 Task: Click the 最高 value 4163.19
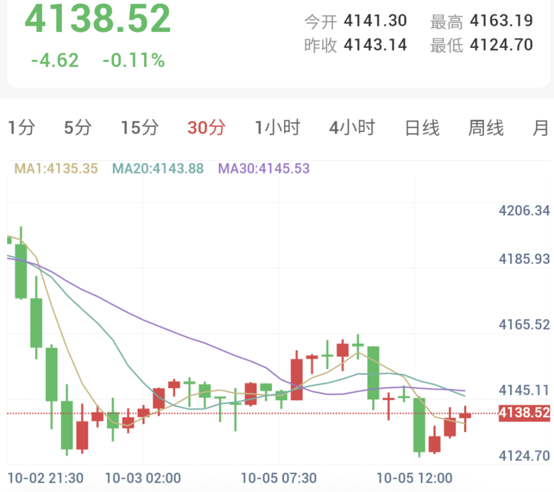[501, 21]
